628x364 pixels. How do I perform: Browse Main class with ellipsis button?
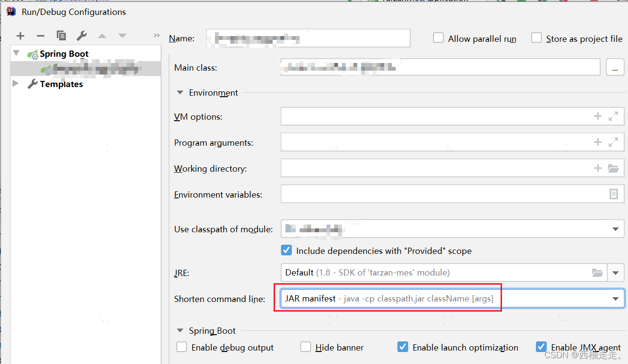(615, 67)
